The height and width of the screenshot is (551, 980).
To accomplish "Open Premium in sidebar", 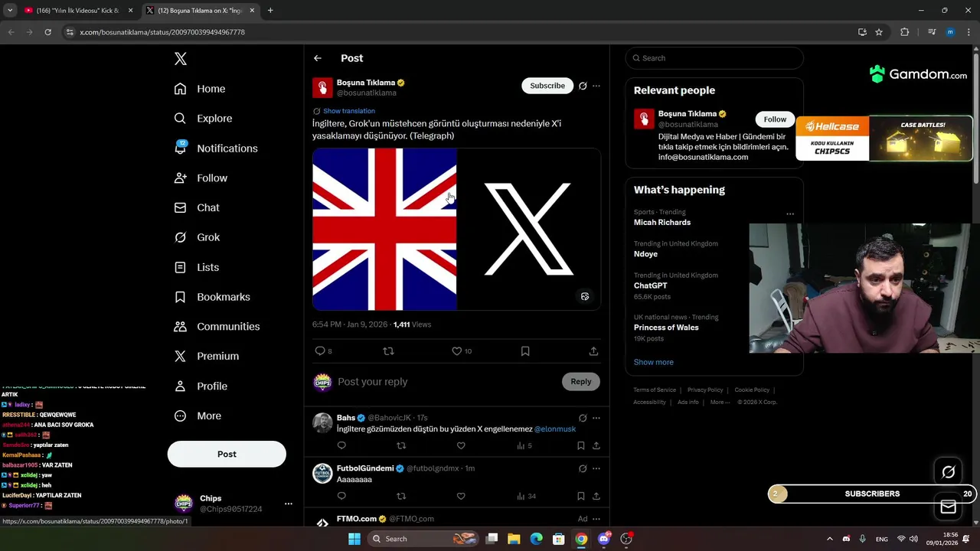I will point(207,357).
